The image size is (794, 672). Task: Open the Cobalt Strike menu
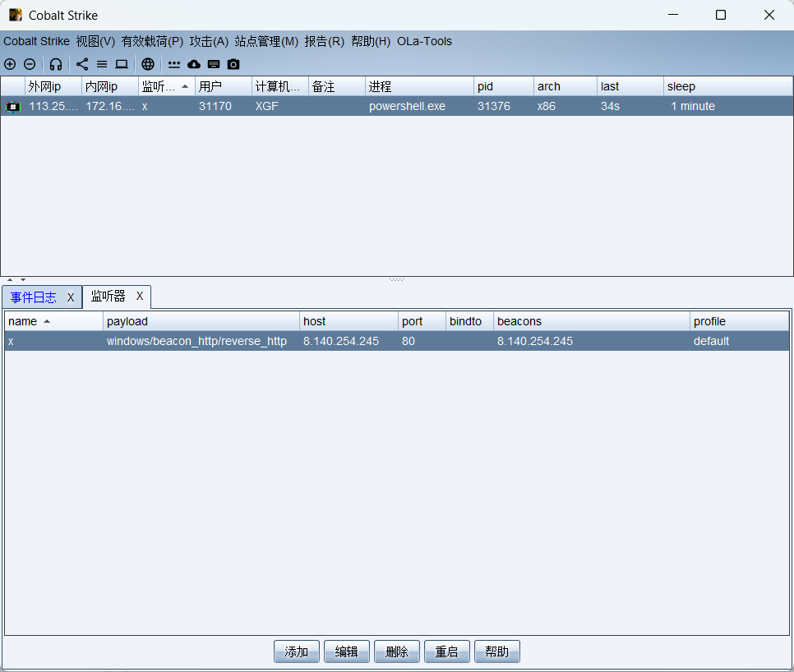[36, 42]
